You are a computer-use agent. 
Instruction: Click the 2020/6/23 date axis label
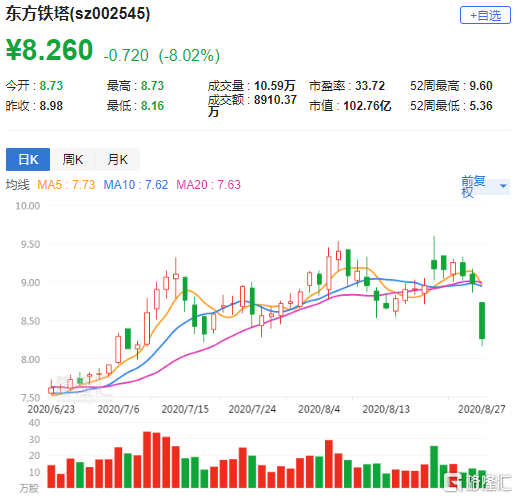(x=51, y=409)
